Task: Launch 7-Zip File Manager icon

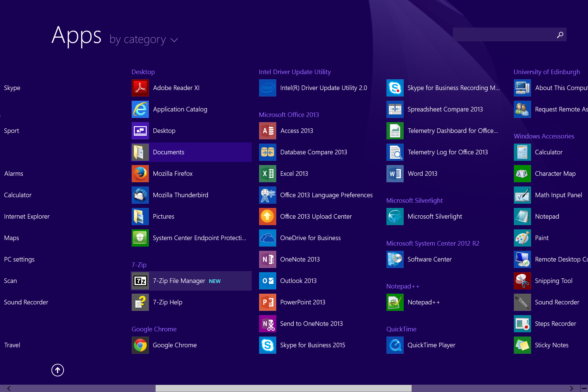Action: click(140, 281)
